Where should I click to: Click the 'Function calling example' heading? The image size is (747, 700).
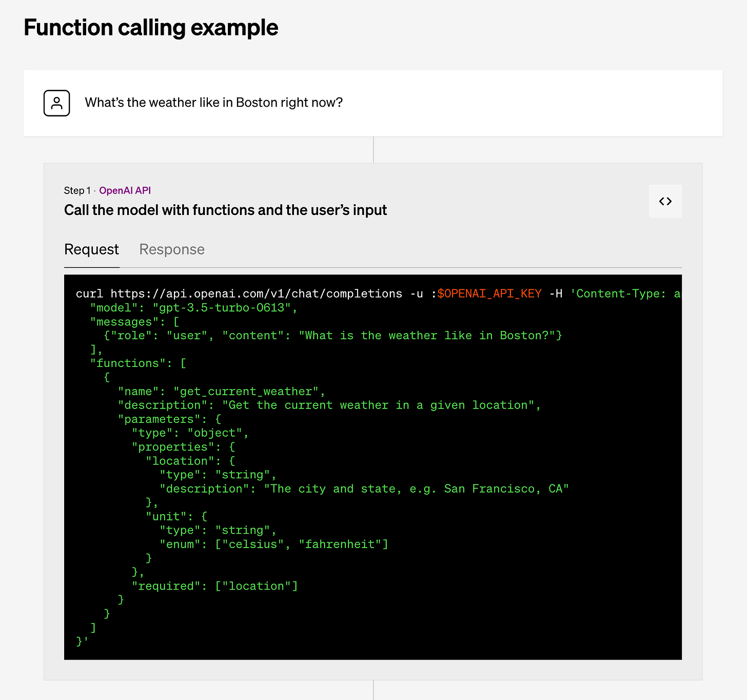[151, 28]
